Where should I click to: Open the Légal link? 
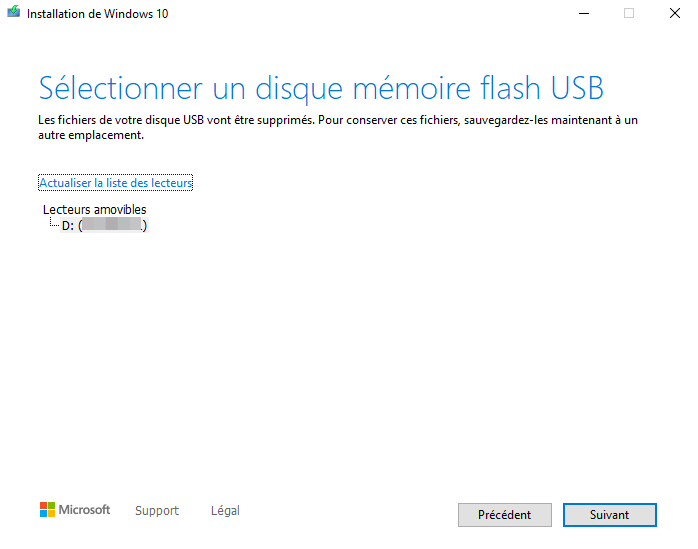225,511
